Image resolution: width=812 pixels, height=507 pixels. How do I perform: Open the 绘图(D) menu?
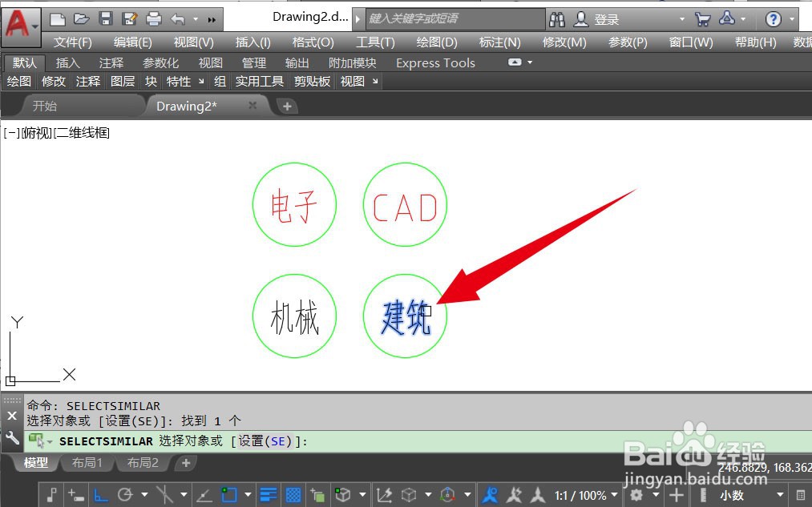(x=437, y=42)
